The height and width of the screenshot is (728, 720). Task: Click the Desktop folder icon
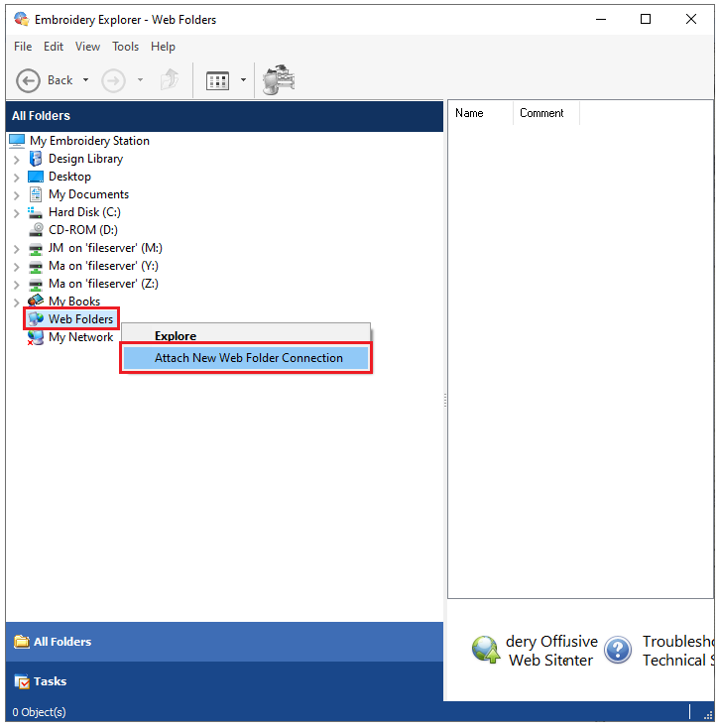click(x=36, y=177)
